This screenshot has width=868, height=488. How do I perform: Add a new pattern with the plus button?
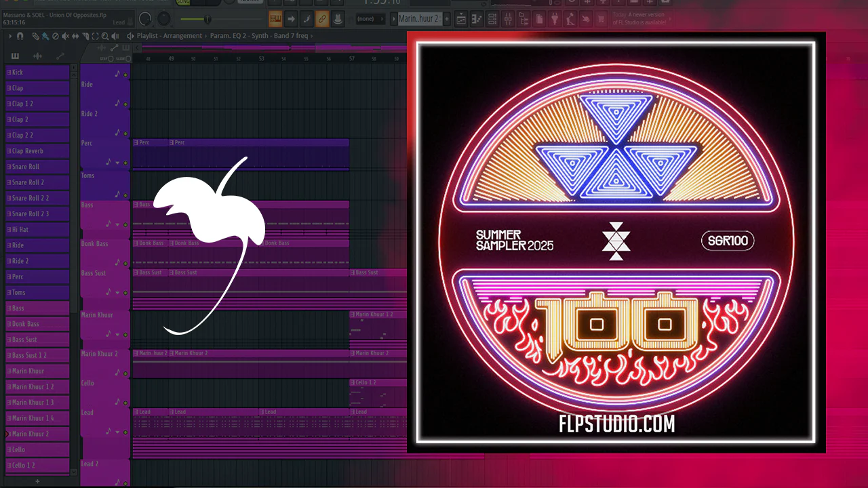coord(447,19)
